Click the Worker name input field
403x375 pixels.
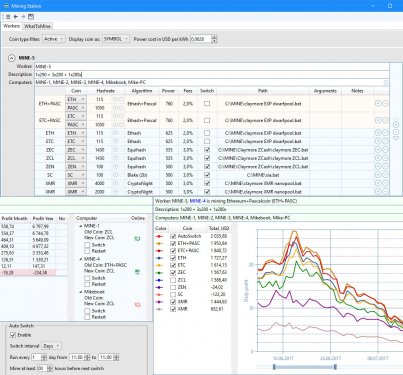point(212,66)
